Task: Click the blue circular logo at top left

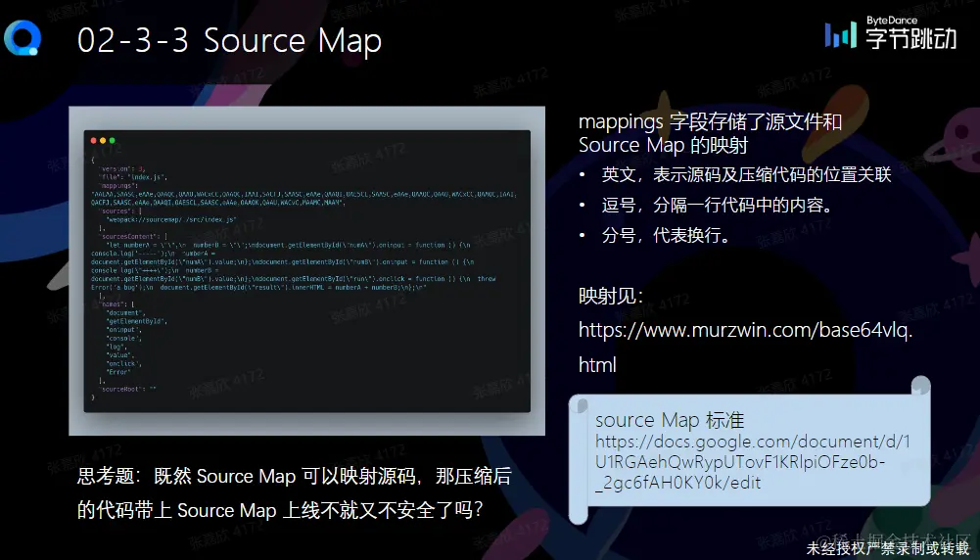Action: pos(23,37)
